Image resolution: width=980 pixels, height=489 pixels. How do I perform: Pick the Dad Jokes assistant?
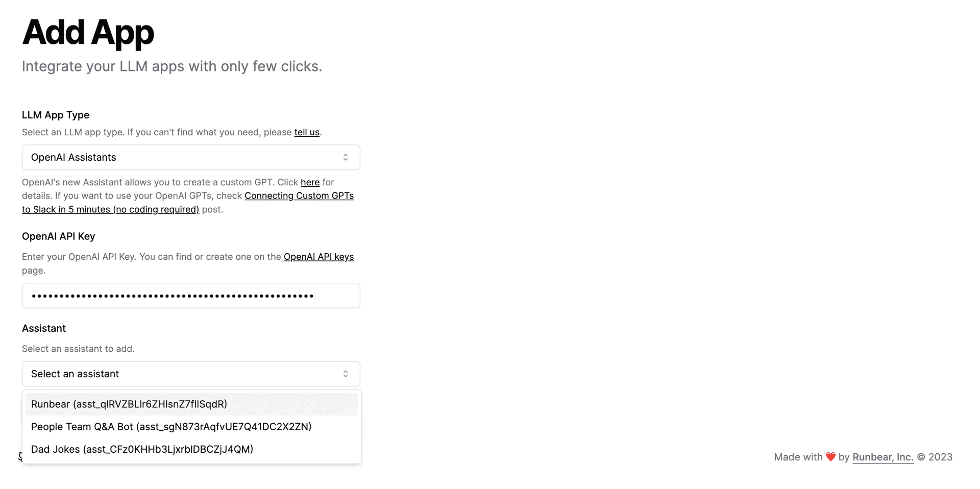pyautogui.click(x=142, y=449)
